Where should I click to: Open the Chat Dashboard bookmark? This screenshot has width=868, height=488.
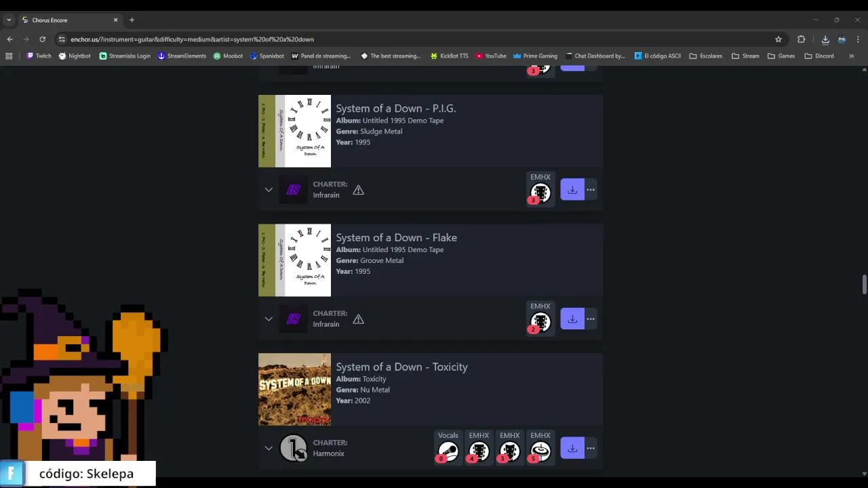pos(595,56)
